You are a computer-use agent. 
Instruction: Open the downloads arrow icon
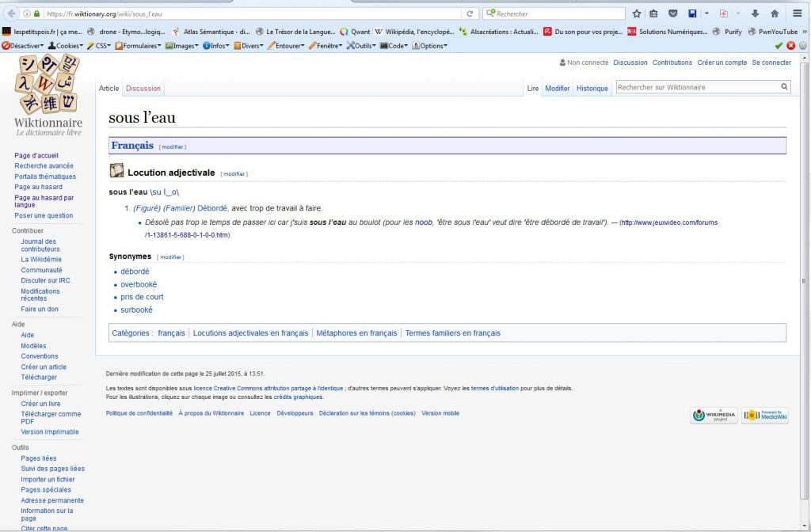click(755, 14)
